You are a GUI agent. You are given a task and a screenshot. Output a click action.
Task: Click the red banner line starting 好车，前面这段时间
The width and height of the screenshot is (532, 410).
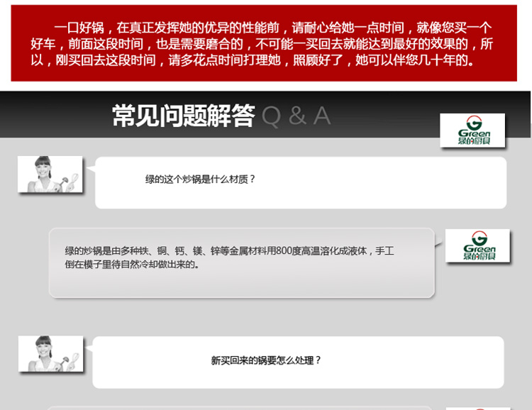(x=262, y=44)
